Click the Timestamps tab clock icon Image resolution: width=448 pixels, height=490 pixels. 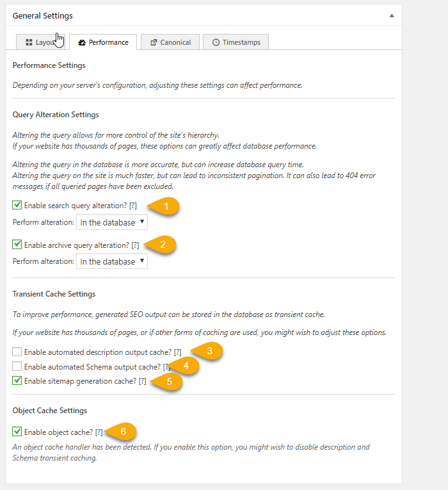[x=216, y=42]
